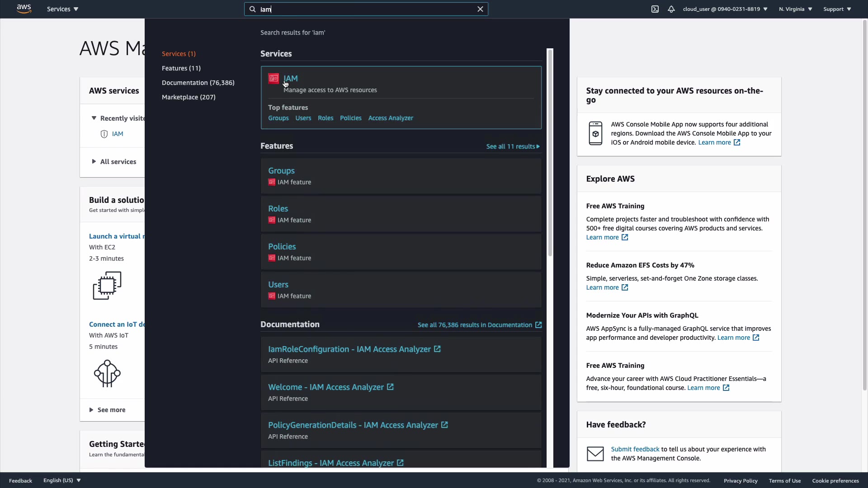
Task: Select the Features (11) filter
Action: point(181,68)
